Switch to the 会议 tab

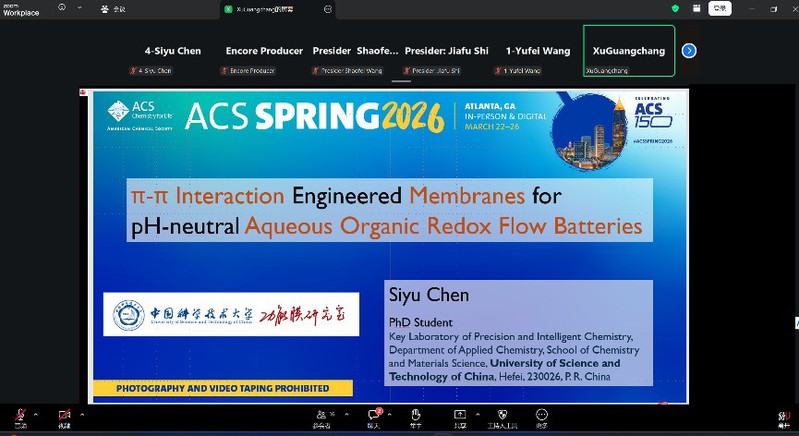[x=114, y=8]
